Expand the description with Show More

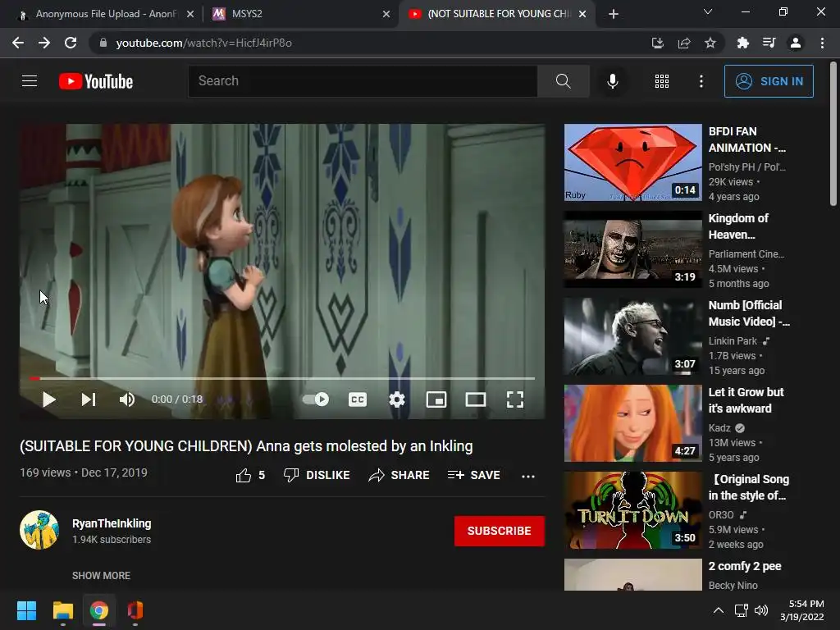(x=101, y=575)
